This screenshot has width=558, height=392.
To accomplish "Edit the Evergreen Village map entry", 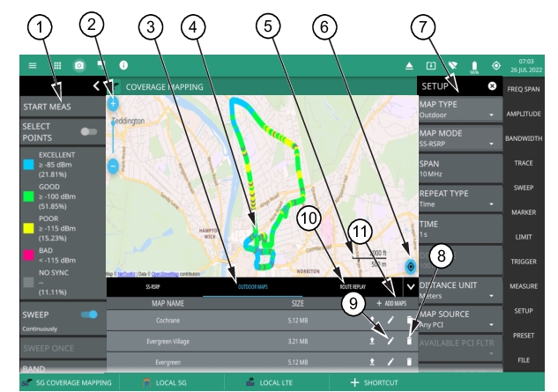I will click(x=390, y=340).
